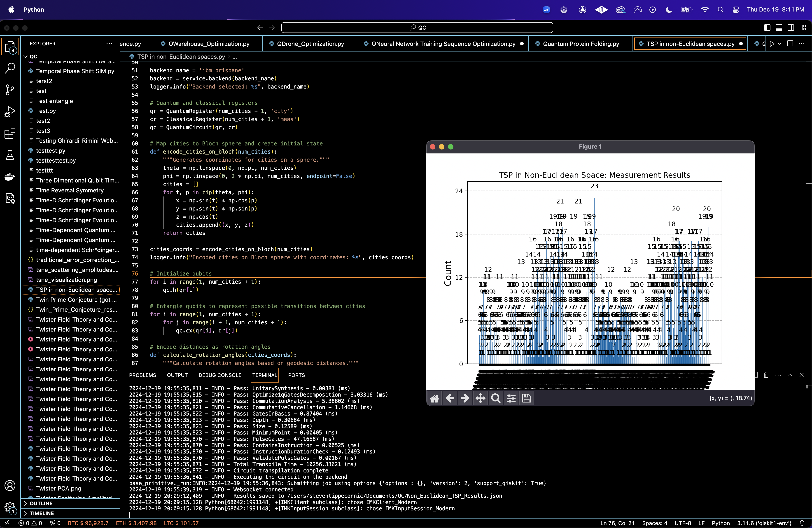The height and width of the screenshot is (528, 812).
Task: Open the Output panel tab
Action: point(177,375)
